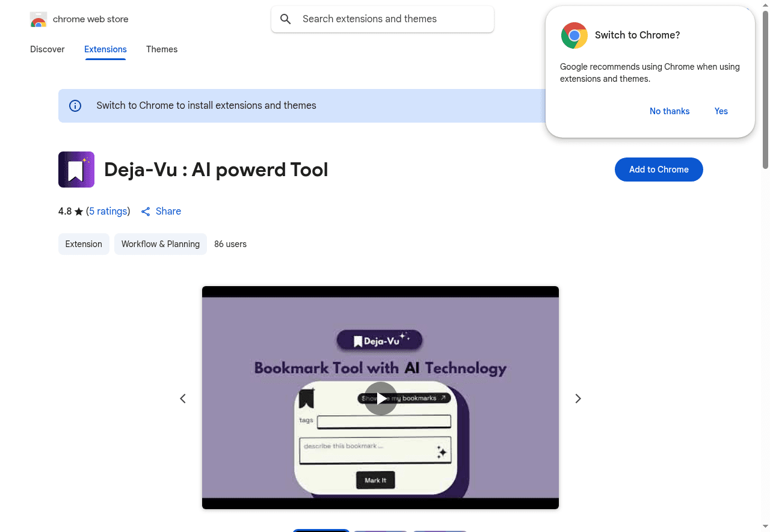Click the Chrome Web Store logo

point(38,20)
